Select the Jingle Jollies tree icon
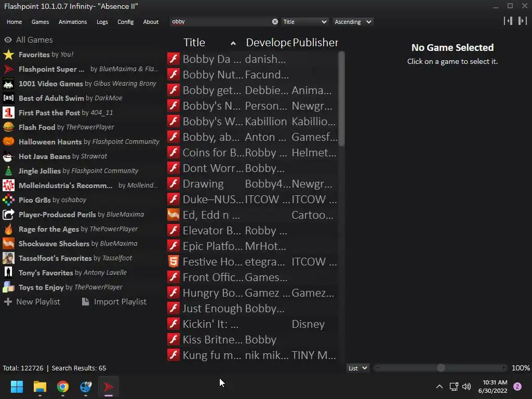 (8, 170)
